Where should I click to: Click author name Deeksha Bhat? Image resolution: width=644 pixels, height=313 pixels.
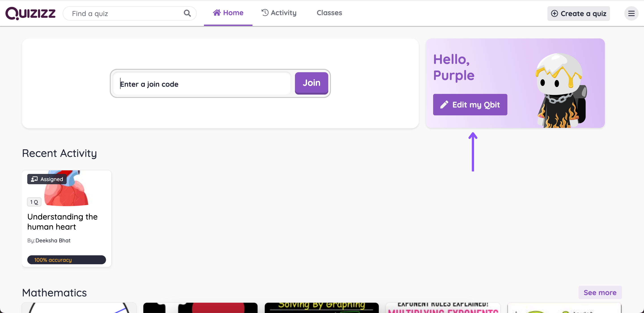53,240
